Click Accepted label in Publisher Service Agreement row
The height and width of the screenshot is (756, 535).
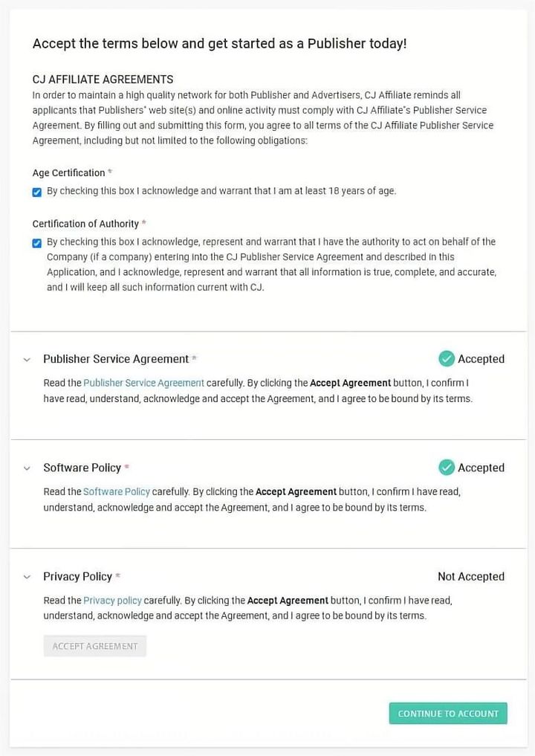[x=481, y=359]
